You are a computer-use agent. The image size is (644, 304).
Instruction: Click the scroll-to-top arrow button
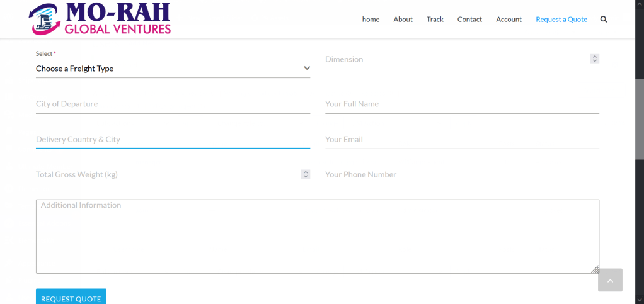click(x=610, y=280)
